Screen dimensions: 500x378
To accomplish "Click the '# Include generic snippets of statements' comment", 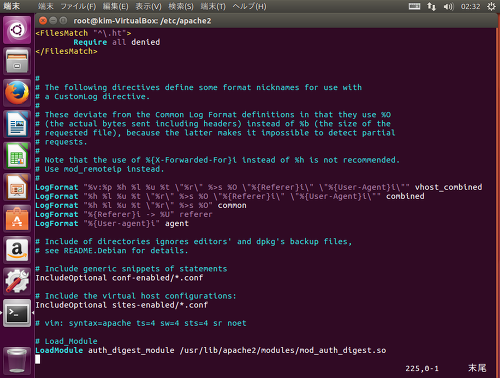I will [131, 269].
